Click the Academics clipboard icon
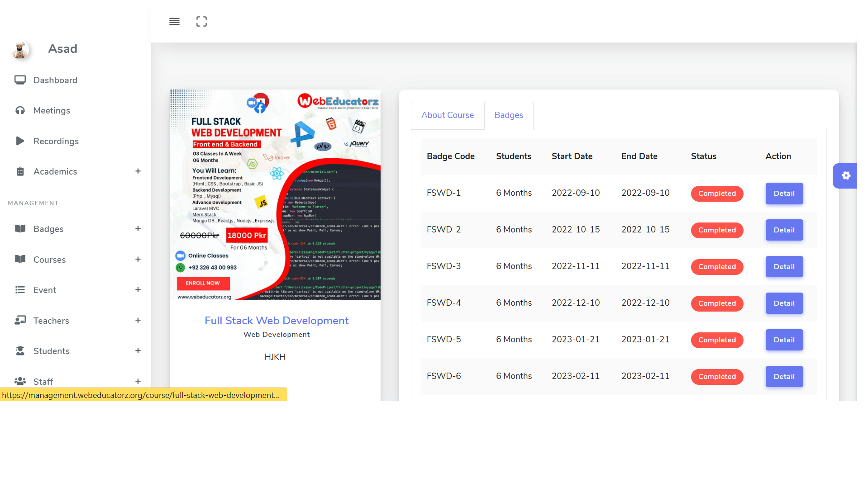The height and width of the screenshot is (492, 868). (x=20, y=171)
